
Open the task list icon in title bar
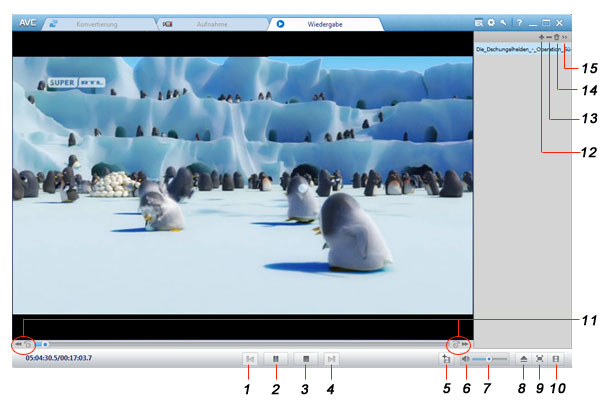[x=479, y=23]
